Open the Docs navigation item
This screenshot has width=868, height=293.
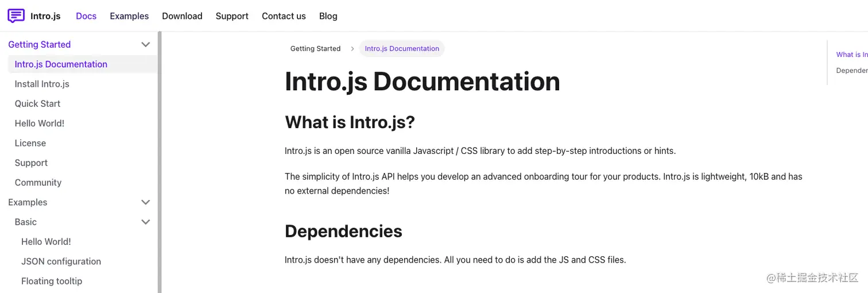[86, 16]
